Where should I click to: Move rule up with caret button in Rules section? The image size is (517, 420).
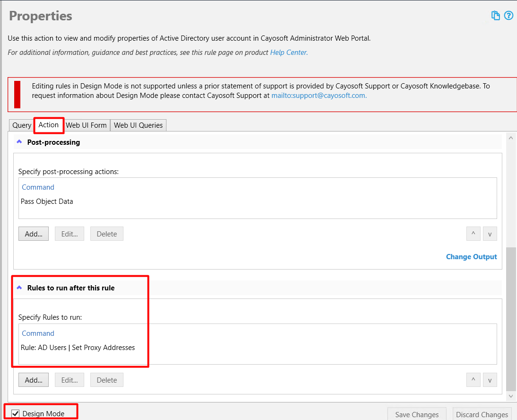click(x=473, y=380)
